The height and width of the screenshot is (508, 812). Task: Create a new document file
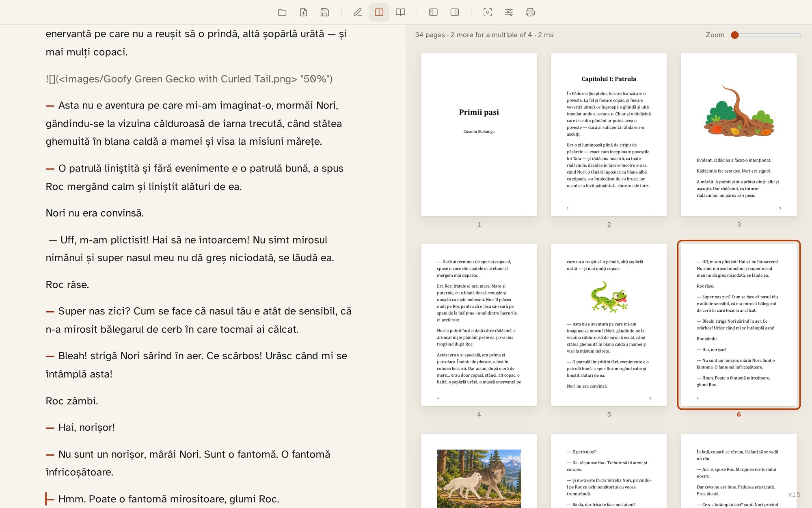303,12
